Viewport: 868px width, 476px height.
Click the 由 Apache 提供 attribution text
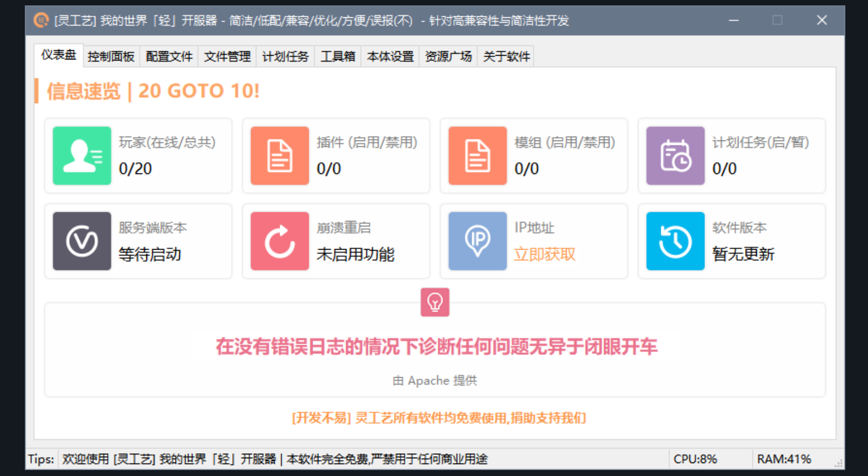[x=435, y=381]
